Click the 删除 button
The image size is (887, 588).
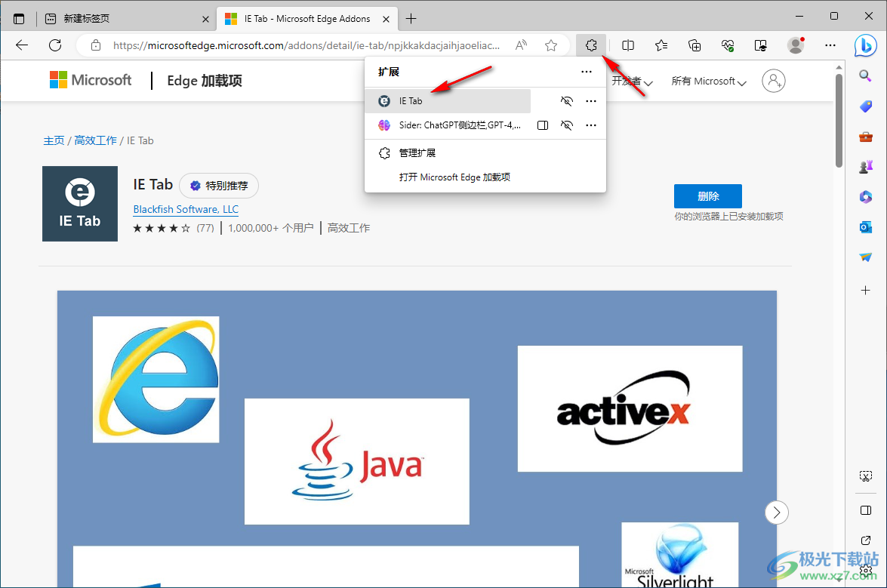point(707,196)
